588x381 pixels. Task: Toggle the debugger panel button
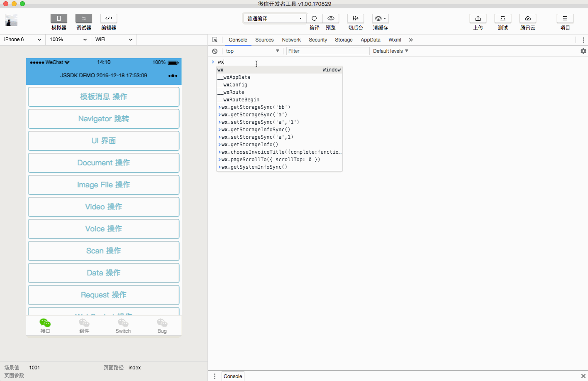[x=84, y=18]
